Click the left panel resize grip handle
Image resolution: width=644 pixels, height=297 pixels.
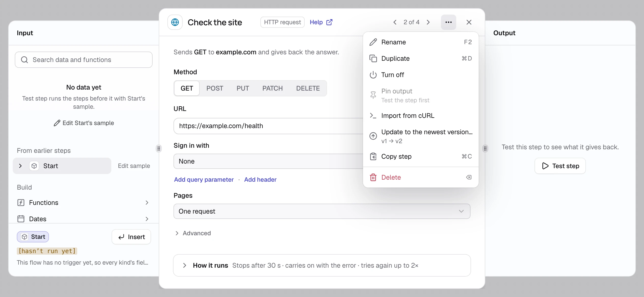pos(159,148)
